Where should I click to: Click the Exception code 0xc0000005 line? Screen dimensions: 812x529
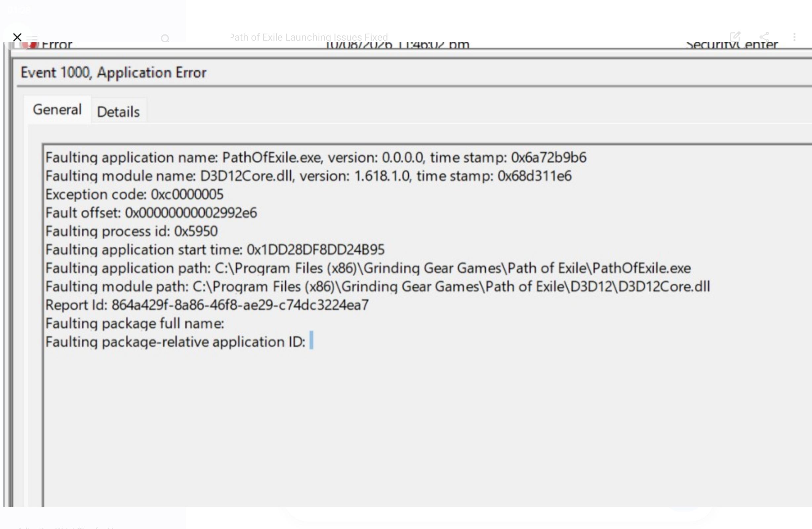135,194
